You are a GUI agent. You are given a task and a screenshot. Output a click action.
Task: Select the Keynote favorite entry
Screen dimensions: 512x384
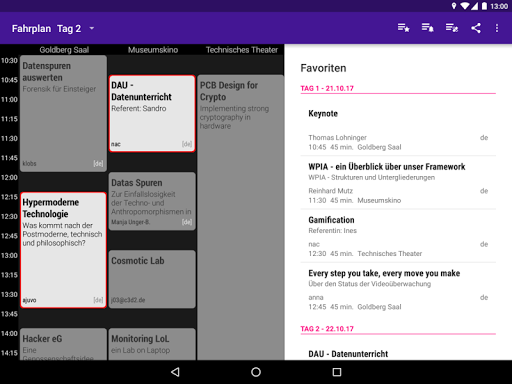[398, 130]
